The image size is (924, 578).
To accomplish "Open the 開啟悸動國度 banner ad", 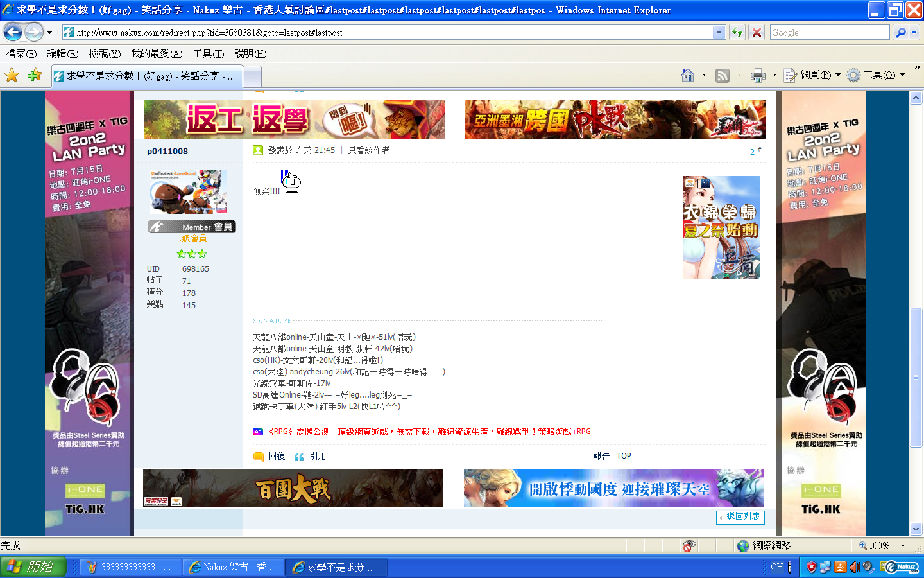I will [614, 488].
